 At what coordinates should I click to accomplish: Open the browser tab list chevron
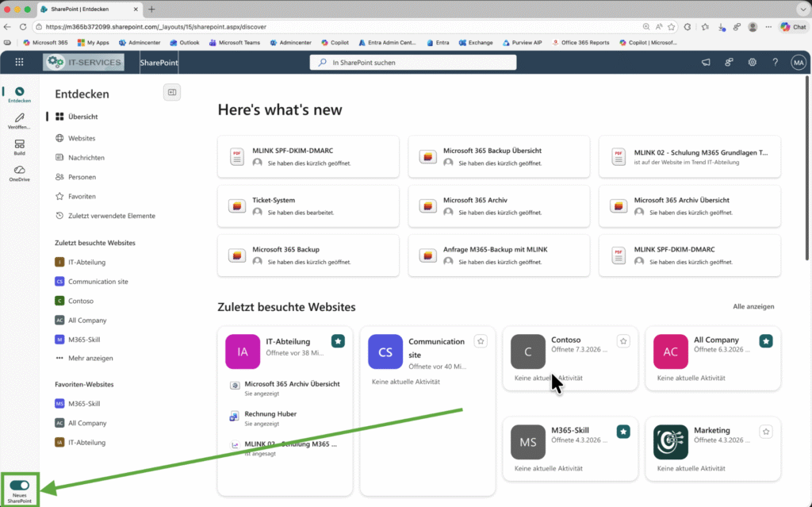(803, 9)
